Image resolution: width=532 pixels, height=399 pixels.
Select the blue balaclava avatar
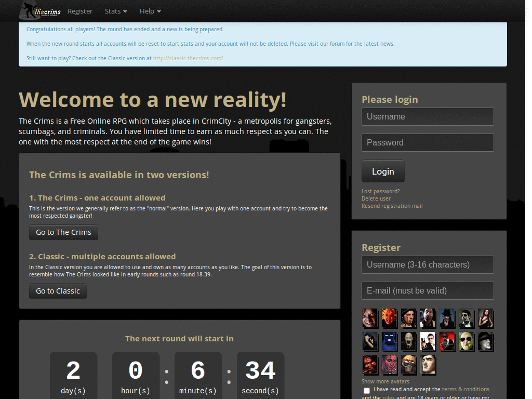(389, 341)
